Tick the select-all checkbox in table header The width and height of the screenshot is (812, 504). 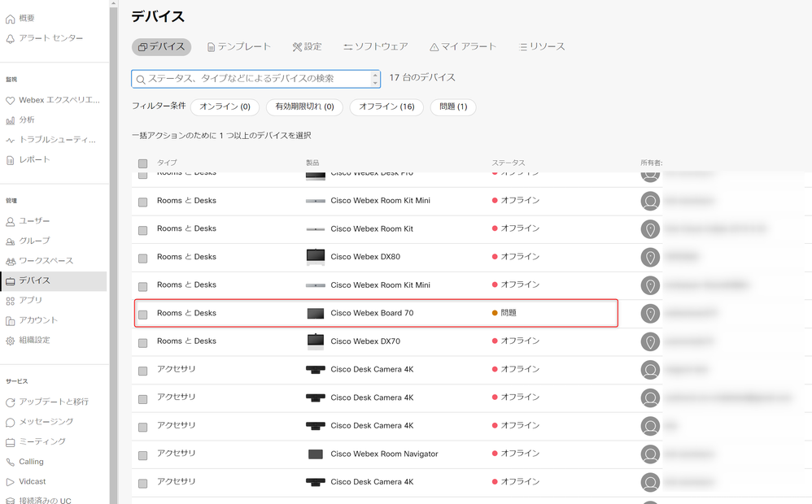coord(143,163)
